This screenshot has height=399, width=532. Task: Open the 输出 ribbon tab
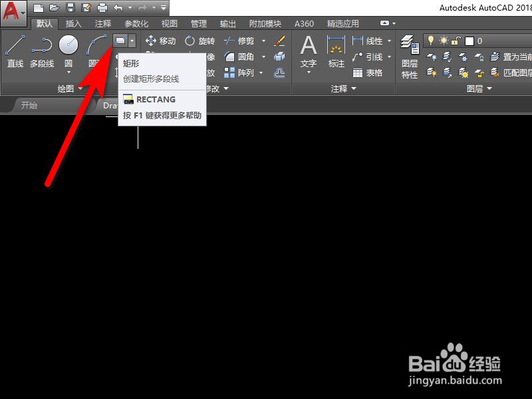coord(227,23)
